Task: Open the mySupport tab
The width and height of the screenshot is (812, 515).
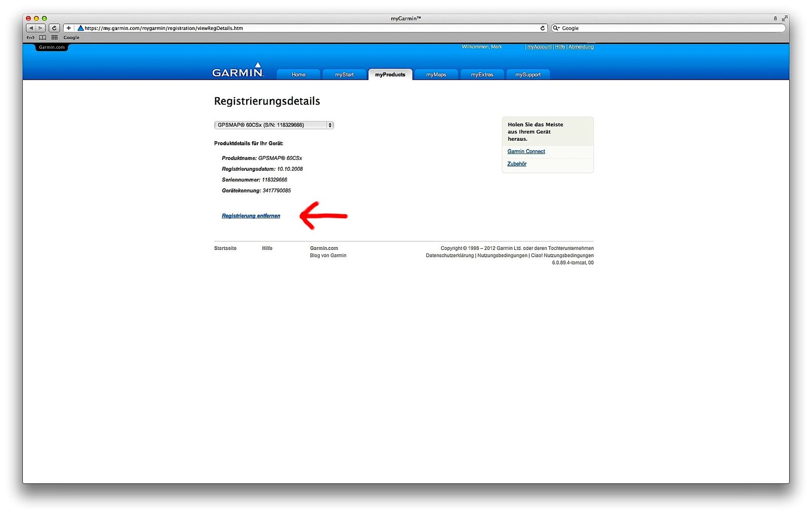Action: [528, 75]
